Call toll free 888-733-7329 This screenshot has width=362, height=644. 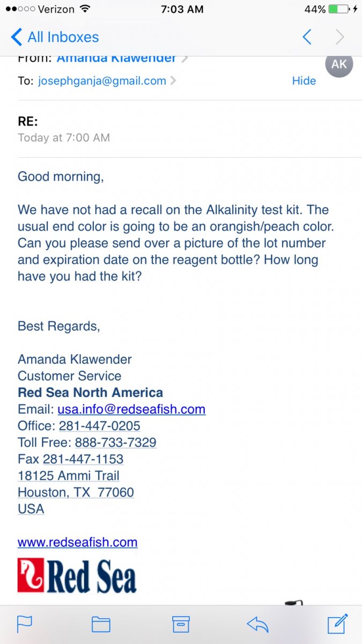[x=116, y=443]
